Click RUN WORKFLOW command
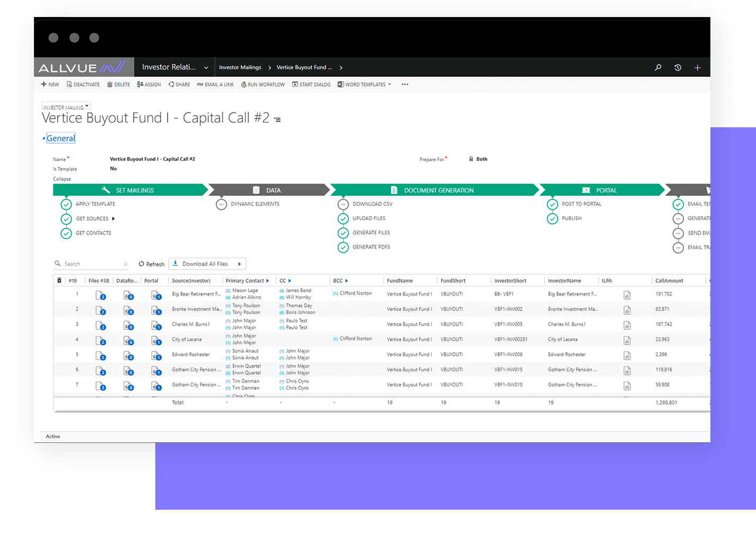This screenshot has height=541, width=756. click(263, 84)
